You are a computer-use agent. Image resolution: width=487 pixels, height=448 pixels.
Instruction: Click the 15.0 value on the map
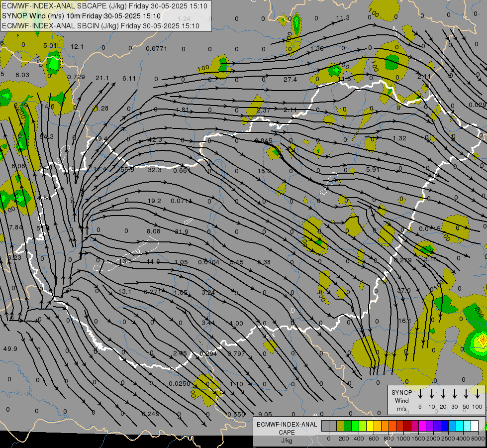[264, 171]
